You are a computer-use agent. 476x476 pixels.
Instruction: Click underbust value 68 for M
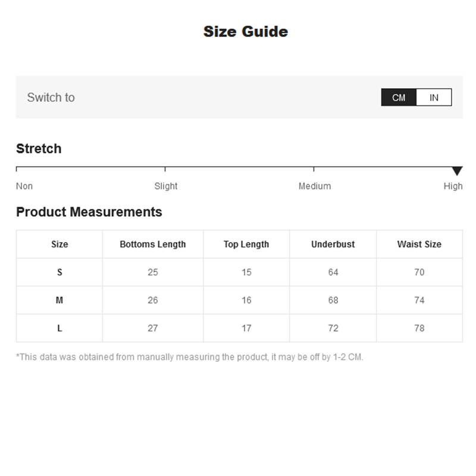point(333,300)
